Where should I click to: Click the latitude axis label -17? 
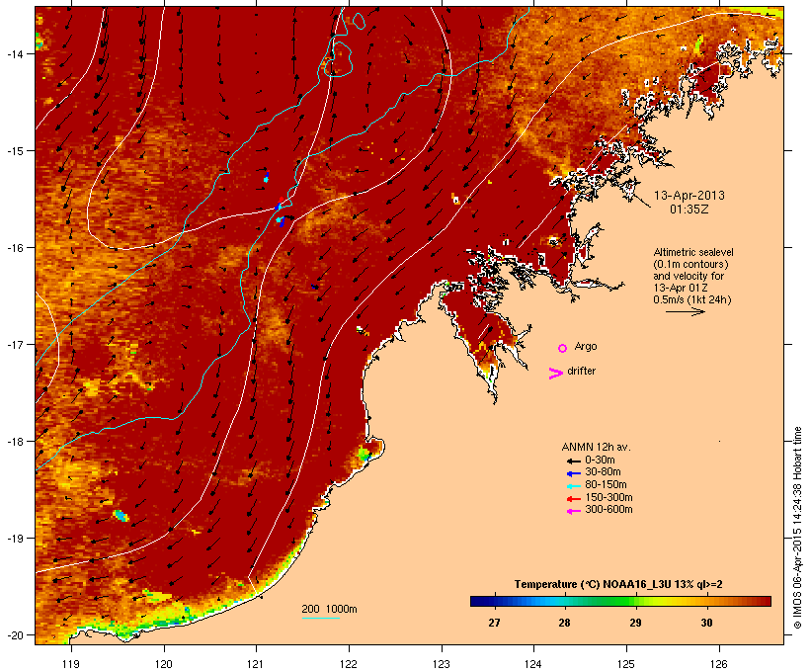[14, 344]
